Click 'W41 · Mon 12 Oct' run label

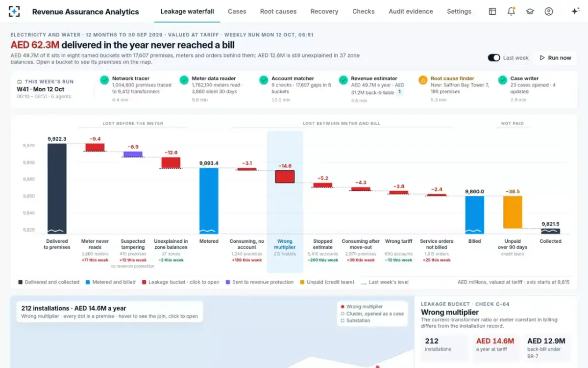pos(41,89)
